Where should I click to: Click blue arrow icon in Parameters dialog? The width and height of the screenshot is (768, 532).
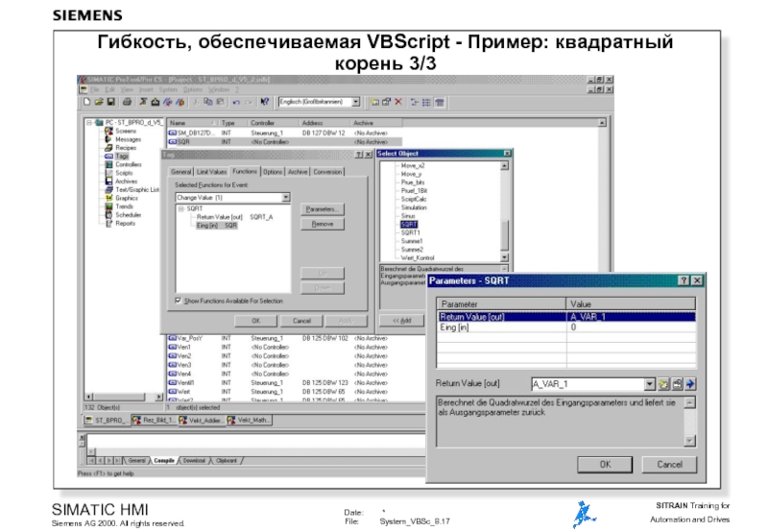690,384
